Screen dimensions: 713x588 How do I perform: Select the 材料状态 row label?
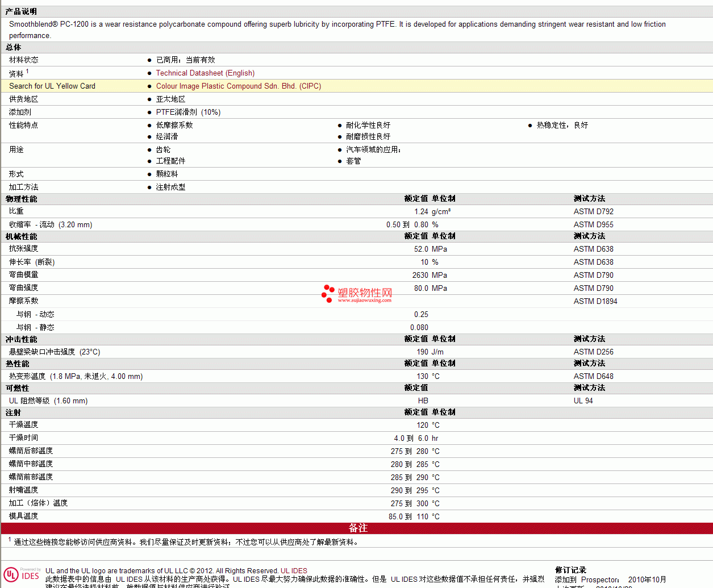click(x=24, y=60)
